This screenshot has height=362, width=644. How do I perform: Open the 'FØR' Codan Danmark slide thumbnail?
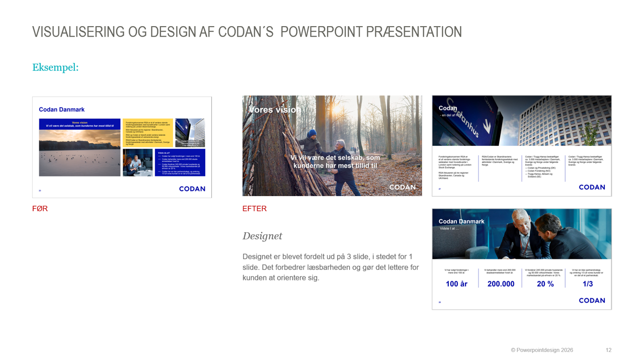(122, 147)
